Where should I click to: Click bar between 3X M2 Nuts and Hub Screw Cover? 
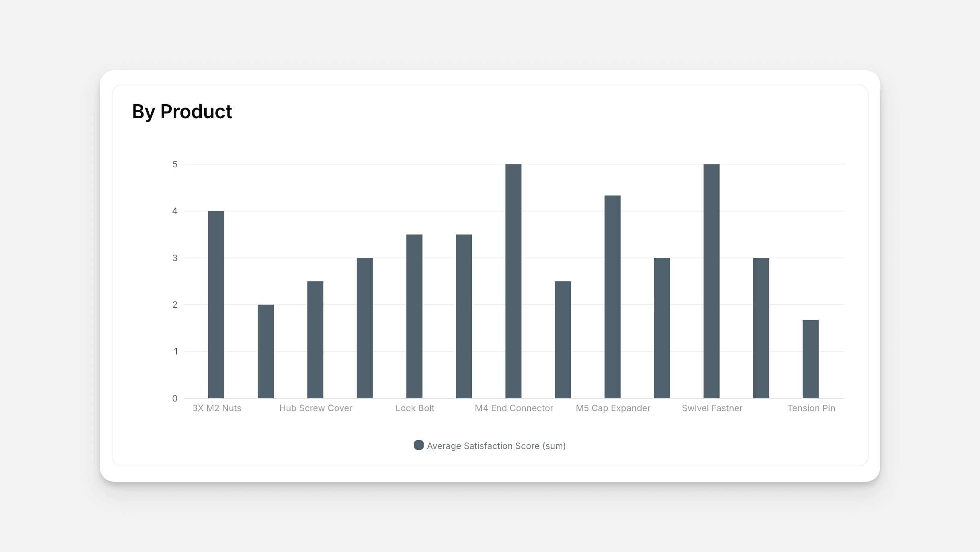pyautogui.click(x=266, y=351)
